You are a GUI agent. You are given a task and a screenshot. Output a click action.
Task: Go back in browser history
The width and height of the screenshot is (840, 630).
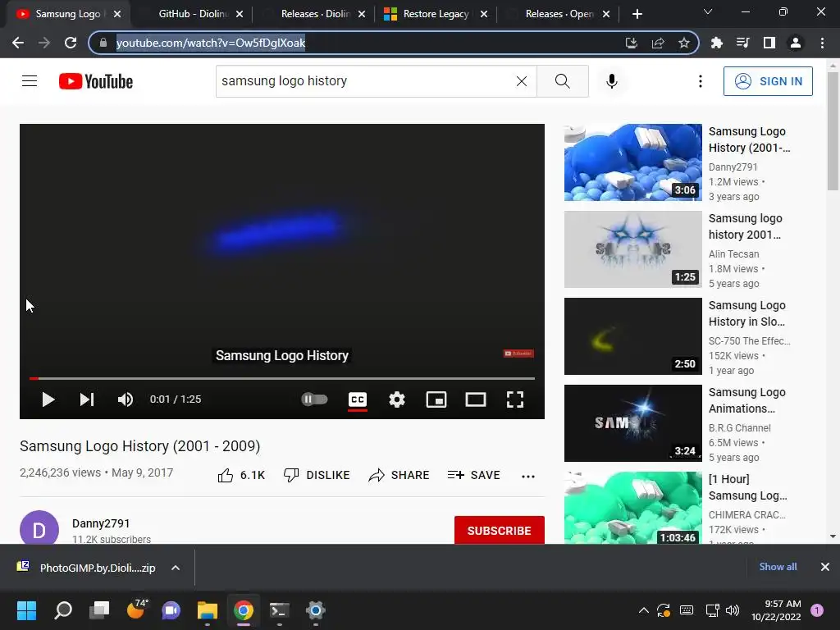click(18, 43)
